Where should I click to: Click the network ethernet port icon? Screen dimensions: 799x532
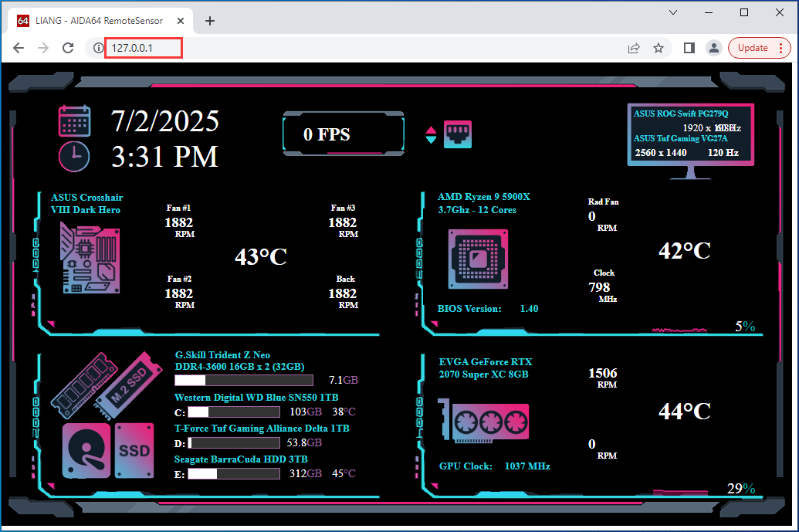457,134
